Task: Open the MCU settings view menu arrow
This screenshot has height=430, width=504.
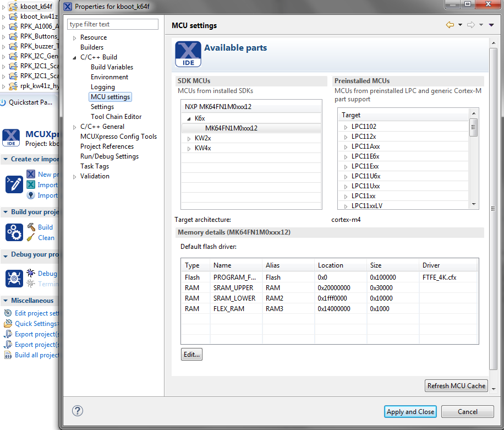Action: [491, 25]
